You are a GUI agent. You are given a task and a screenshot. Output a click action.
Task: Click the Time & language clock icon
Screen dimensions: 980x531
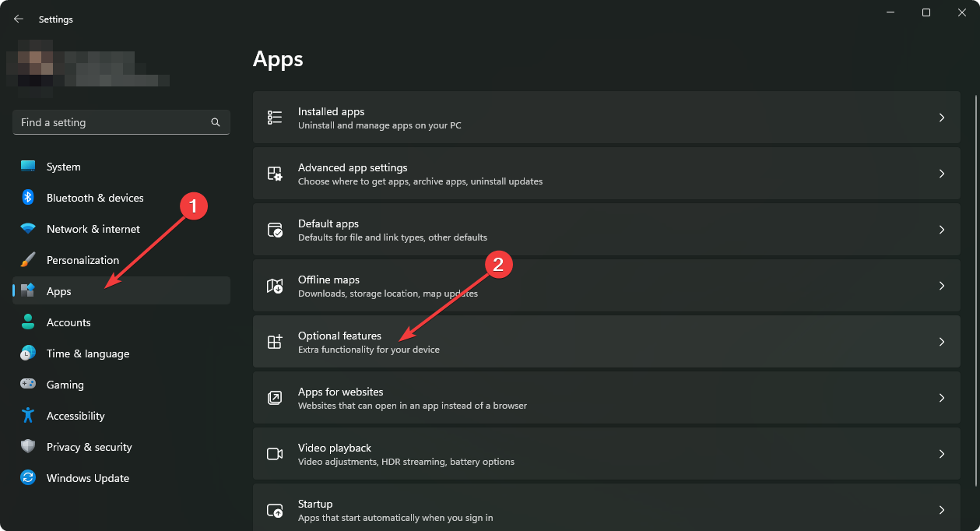pyautogui.click(x=28, y=353)
